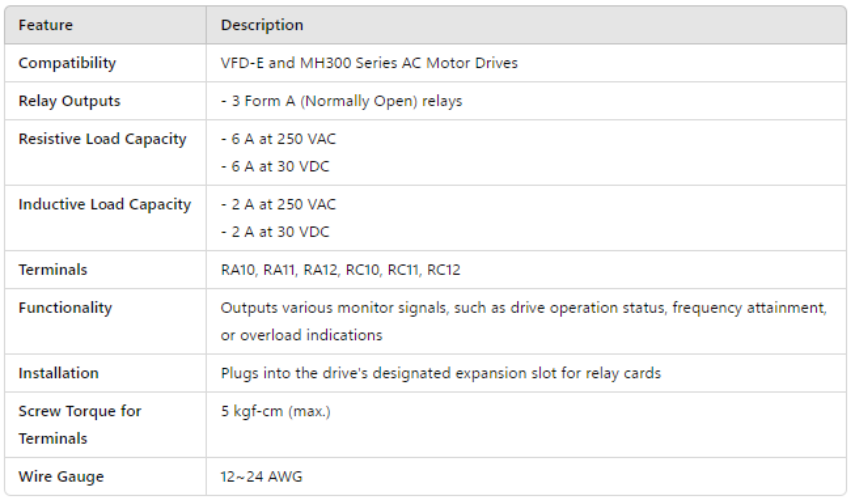Viewport: 855px width, 500px height.
Task: Click the RA10, RA11, RA12 terminal list
Action: coord(340,270)
